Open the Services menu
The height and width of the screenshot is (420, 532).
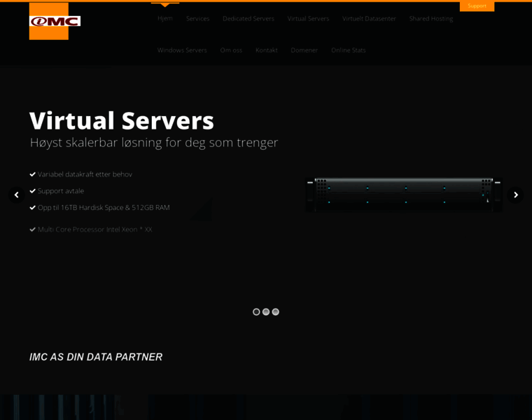tap(197, 18)
